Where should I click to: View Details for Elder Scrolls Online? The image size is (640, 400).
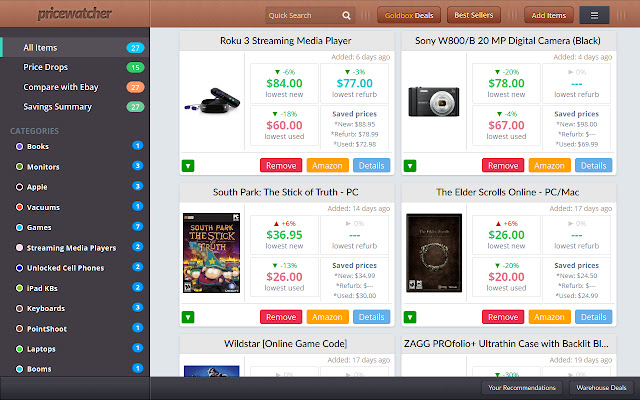593,317
